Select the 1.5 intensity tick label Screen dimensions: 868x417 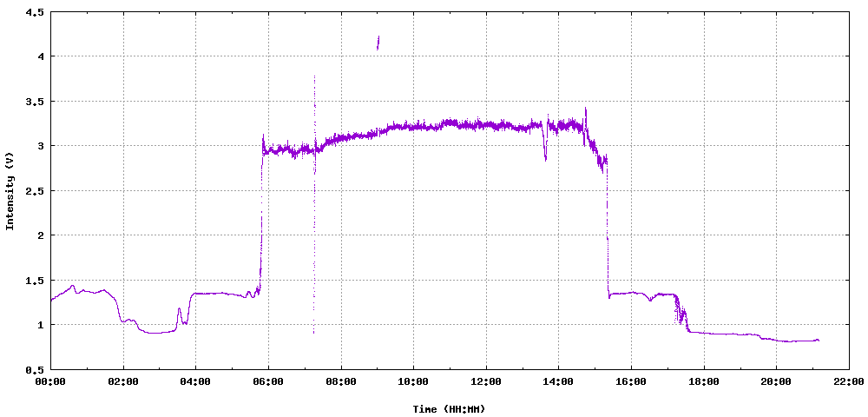[x=35, y=280]
